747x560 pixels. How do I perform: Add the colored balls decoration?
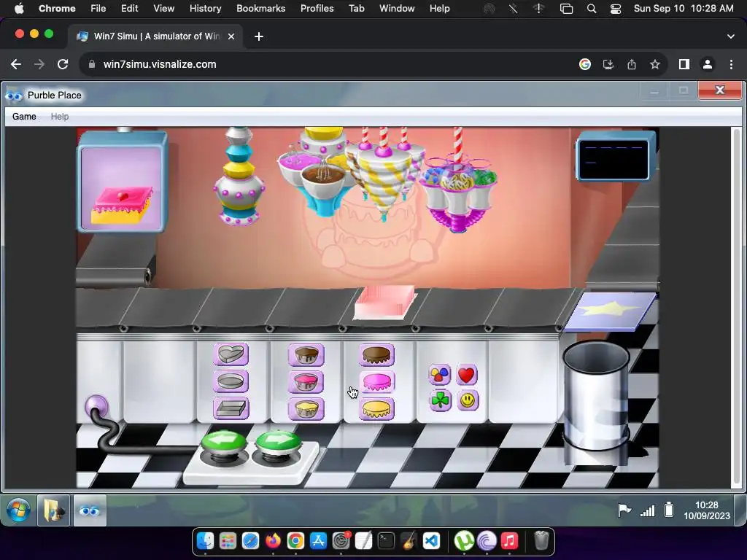pos(439,375)
